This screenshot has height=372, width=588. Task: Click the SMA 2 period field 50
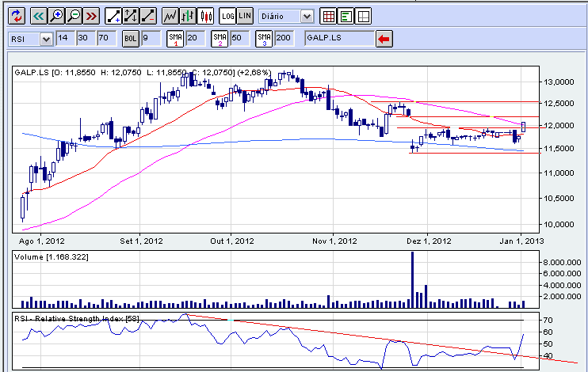pyautogui.click(x=239, y=38)
